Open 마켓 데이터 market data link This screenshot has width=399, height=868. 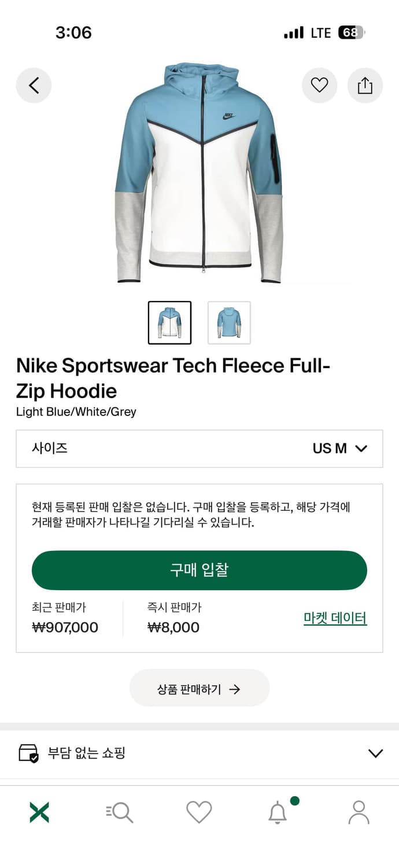point(335,618)
